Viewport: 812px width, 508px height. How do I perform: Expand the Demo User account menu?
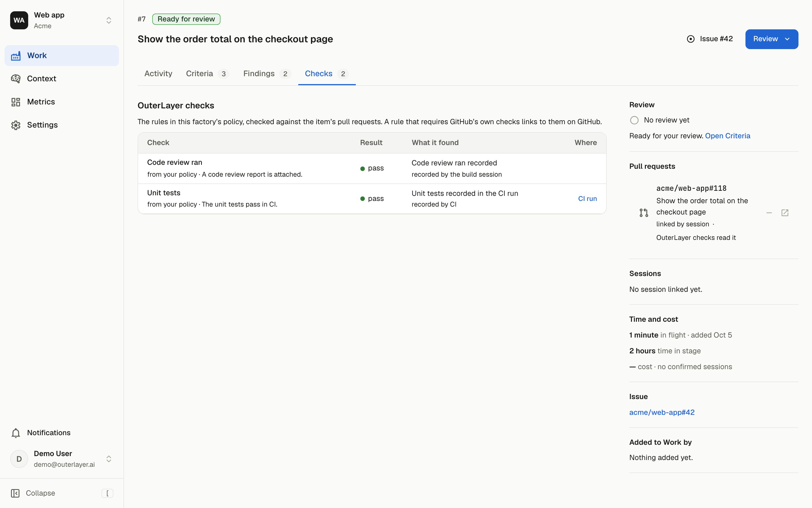tap(109, 459)
